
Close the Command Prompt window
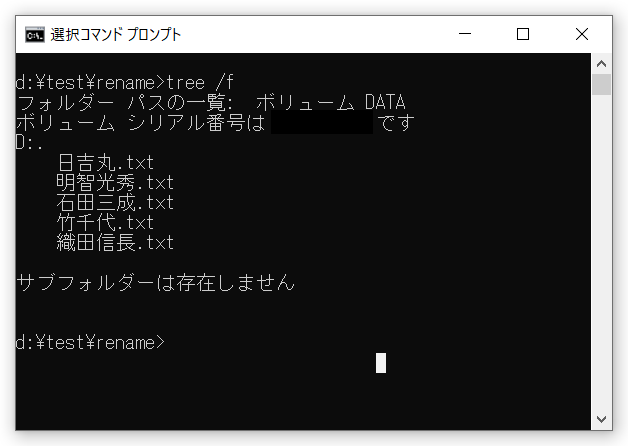pos(582,34)
